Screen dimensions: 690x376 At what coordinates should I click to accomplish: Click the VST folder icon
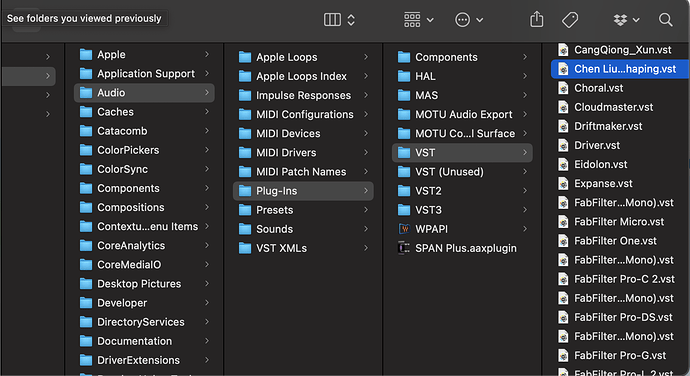pos(404,153)
